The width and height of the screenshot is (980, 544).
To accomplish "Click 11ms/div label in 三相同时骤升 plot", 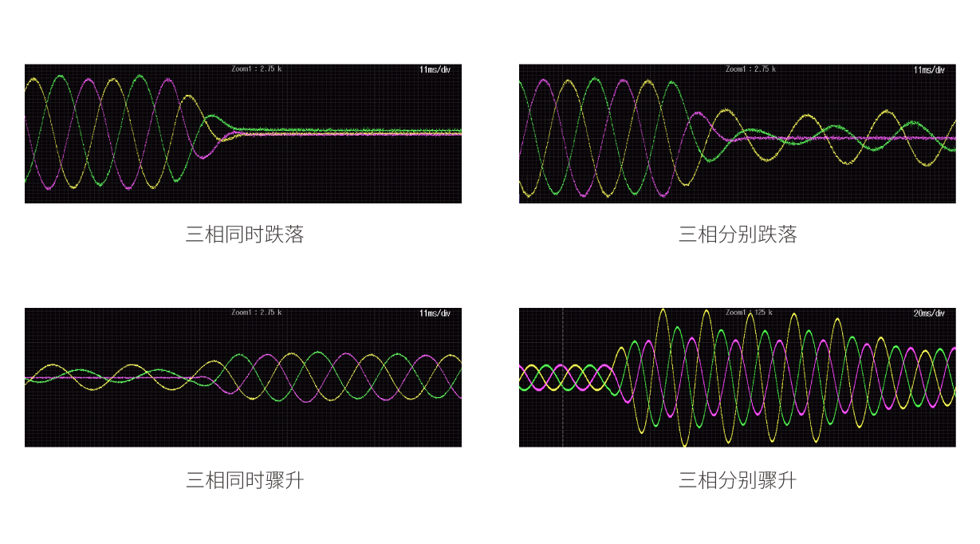I will click(435, 313).
